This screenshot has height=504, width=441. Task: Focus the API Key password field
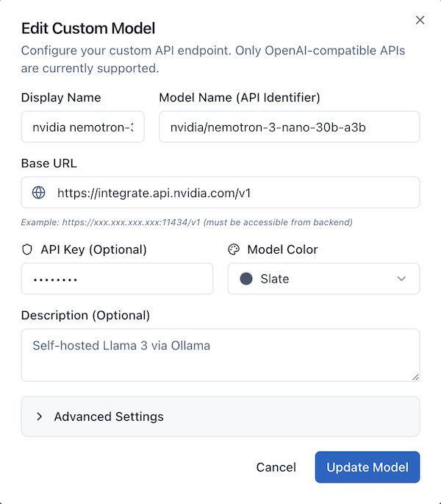[117, 279]
